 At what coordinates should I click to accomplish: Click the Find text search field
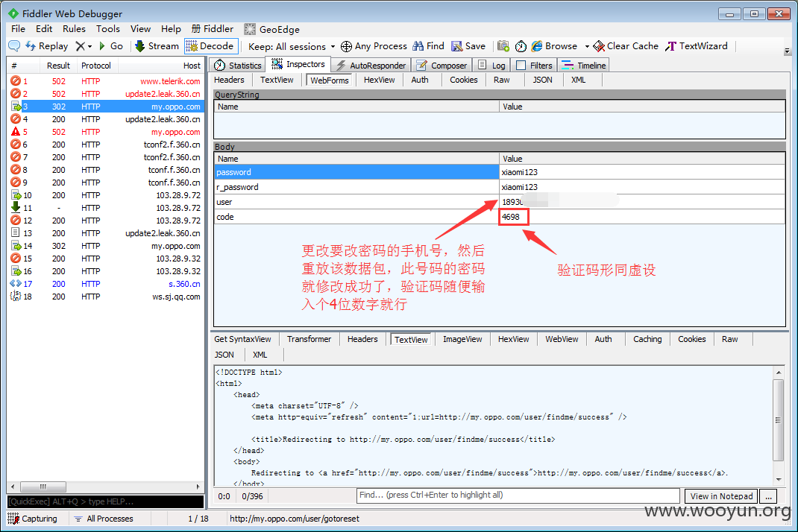pos(518,495)
